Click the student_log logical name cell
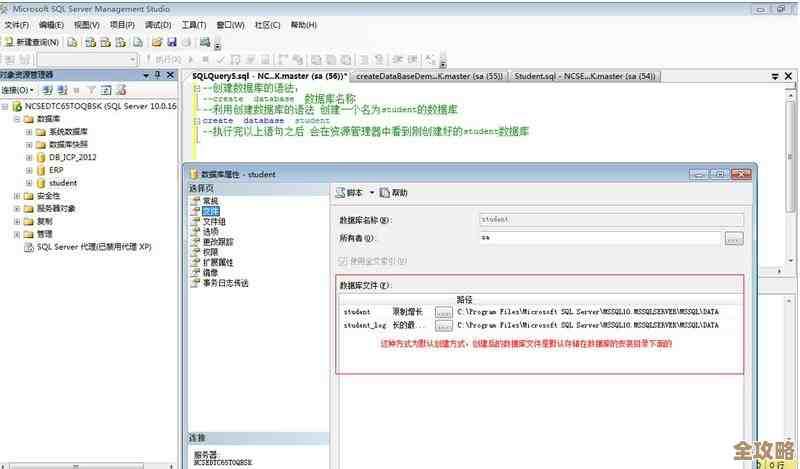800x469 pixels. 365,325
